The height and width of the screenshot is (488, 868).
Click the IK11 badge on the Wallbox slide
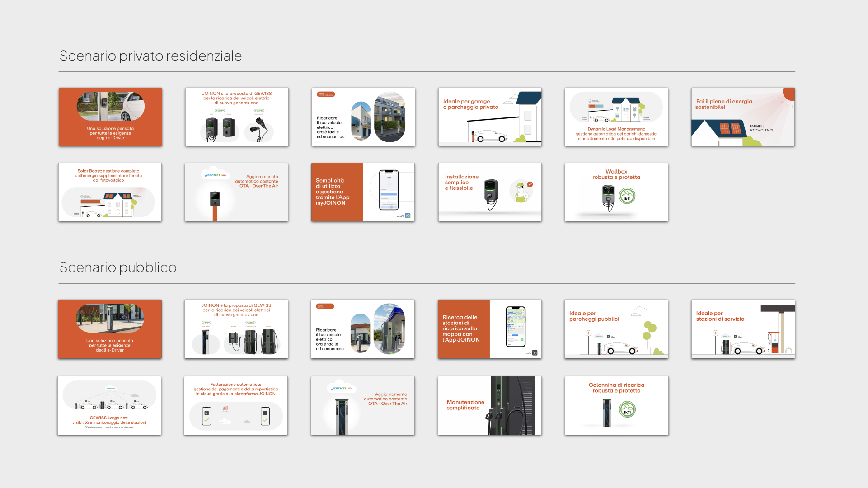[x=627, y=196]
